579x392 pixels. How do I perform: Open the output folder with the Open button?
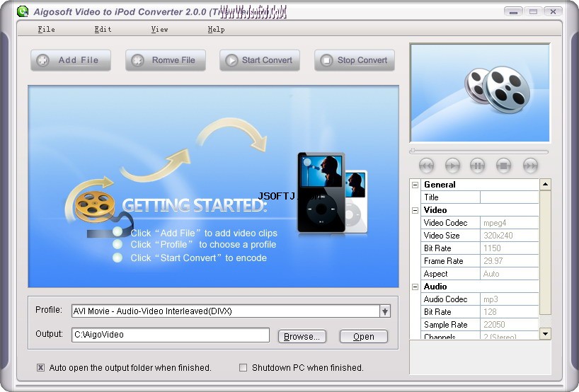coord(364,336)
